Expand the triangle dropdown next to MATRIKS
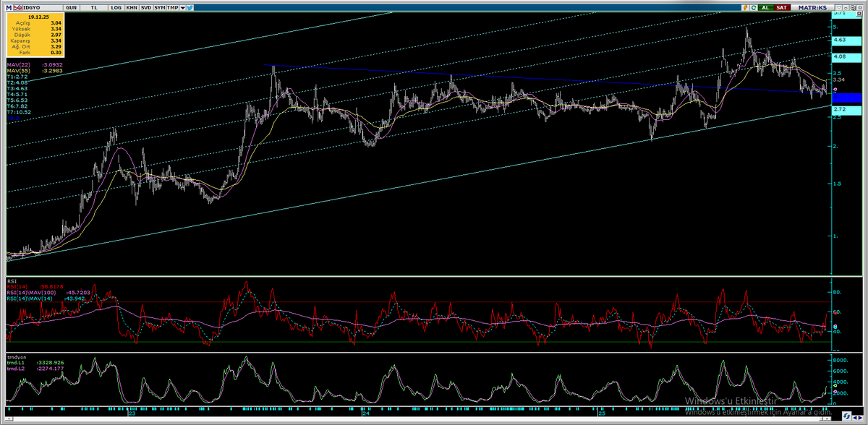The height and width of the screenshot is (425, 868). click(839, 8)
